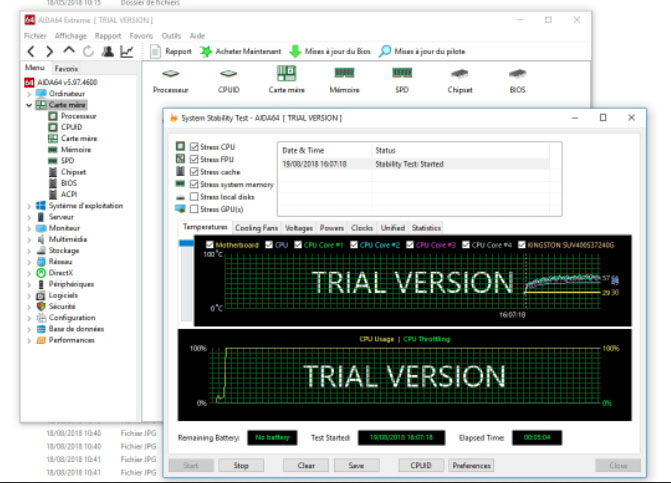Click the Rapport toolbar button
The image size is (671, 483).
[171, 51]
